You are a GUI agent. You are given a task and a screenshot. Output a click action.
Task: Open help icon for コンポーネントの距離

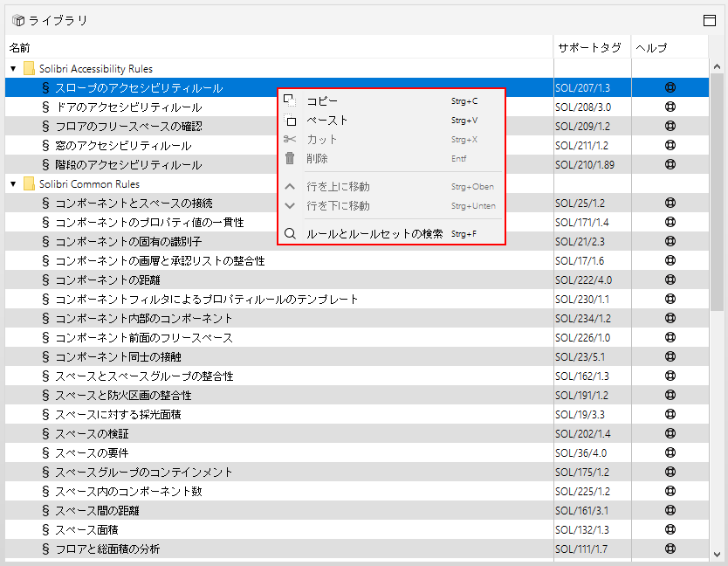click(670, 280)
